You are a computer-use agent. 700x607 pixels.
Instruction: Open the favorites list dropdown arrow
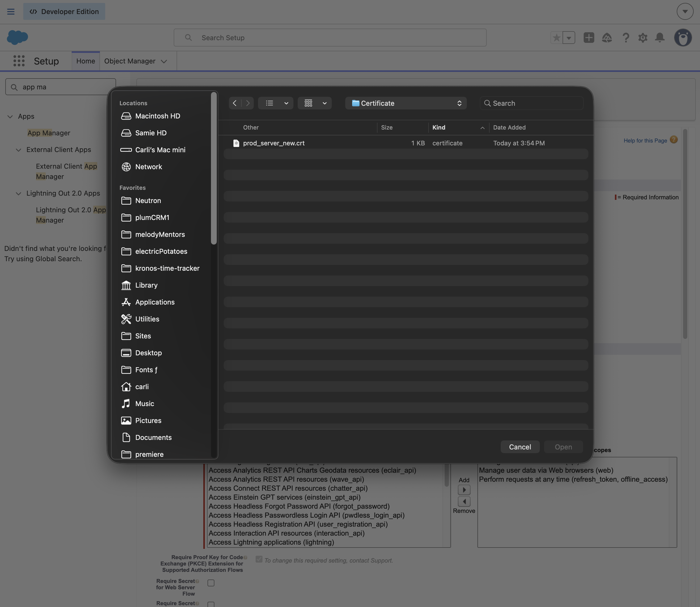[569, 38]
